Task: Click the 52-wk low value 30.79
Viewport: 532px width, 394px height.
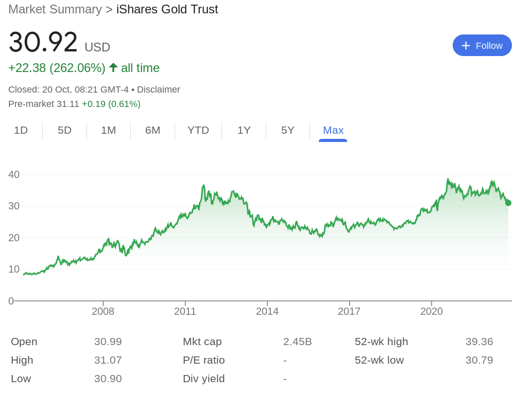Action: pos(479,360)
